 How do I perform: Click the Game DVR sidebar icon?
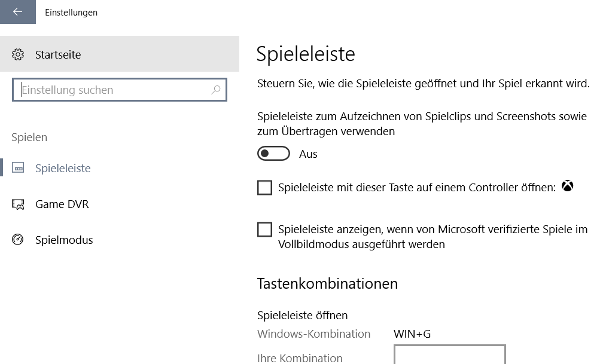point(18,204)
